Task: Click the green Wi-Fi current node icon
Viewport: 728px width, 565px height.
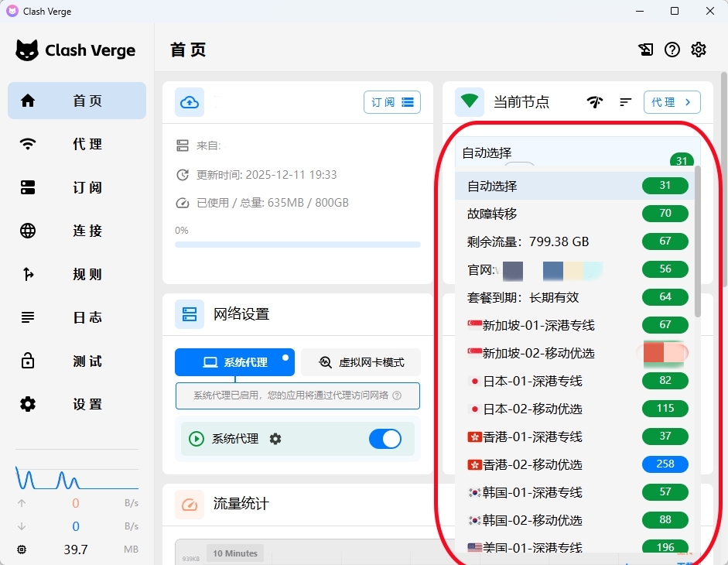Action: pos(470,102)
